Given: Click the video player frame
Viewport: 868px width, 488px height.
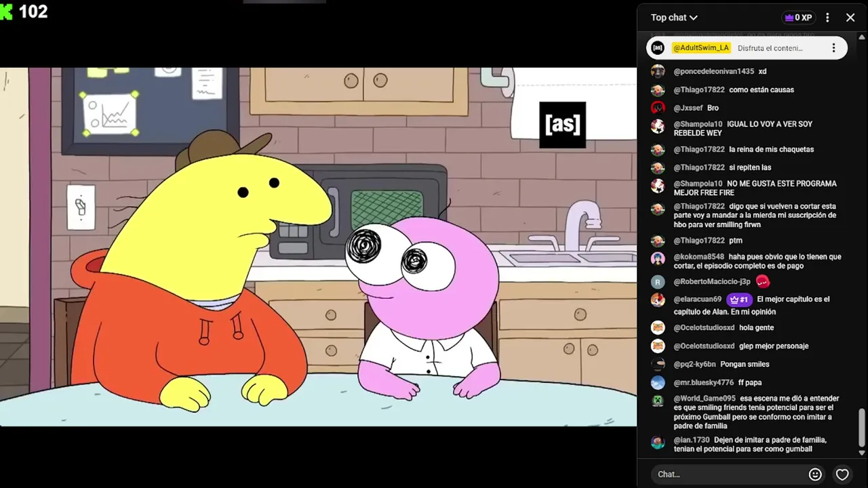Looking at the screenshot, I should [319, 247].
